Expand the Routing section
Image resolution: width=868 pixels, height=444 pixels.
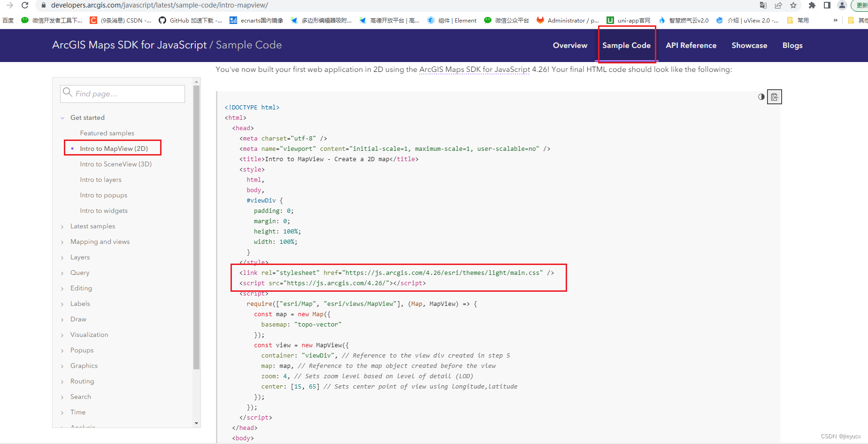coord(62,382)
